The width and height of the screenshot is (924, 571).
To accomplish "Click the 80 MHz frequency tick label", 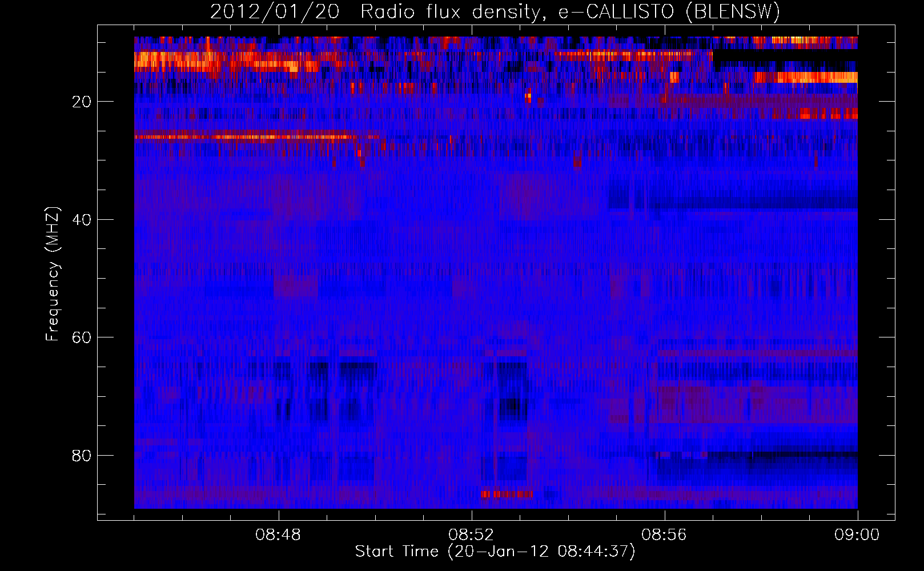I will pos(82,456).
